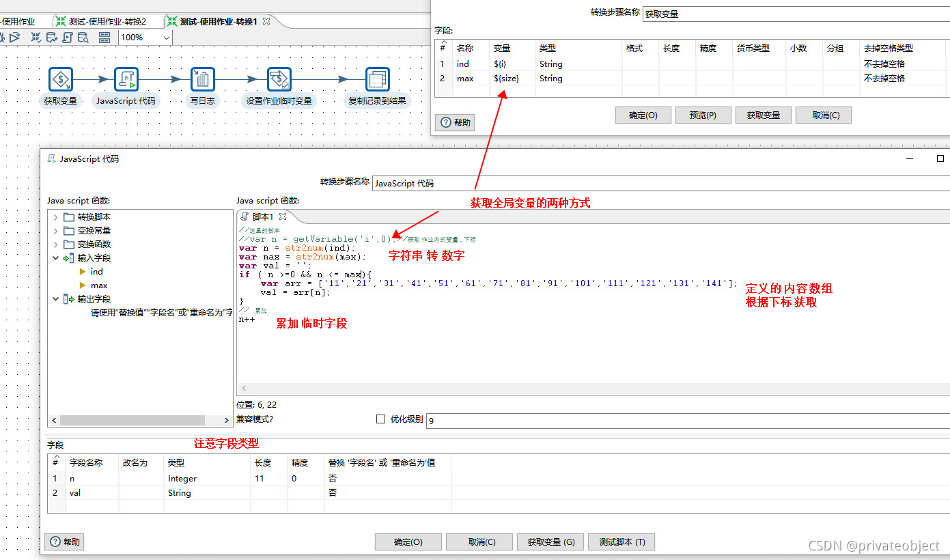
Task: Click the impact analysis toolbar icon
Action: point(52,38)
